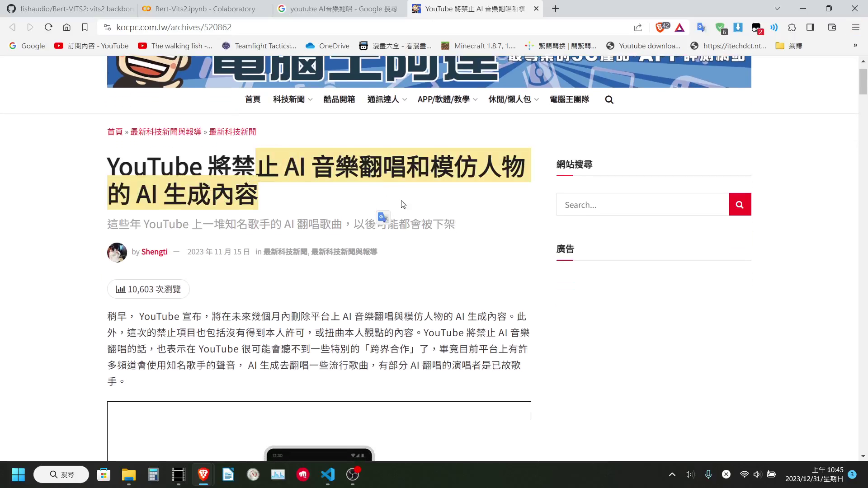Open the Youtube download bookmark
868x488 pixels.
click(x=643, y=46)
